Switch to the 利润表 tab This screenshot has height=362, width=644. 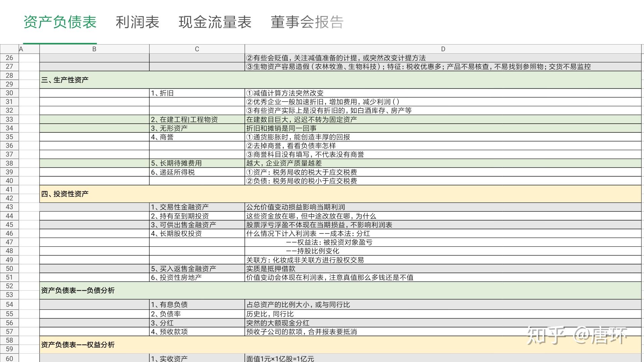click(137, 22)
